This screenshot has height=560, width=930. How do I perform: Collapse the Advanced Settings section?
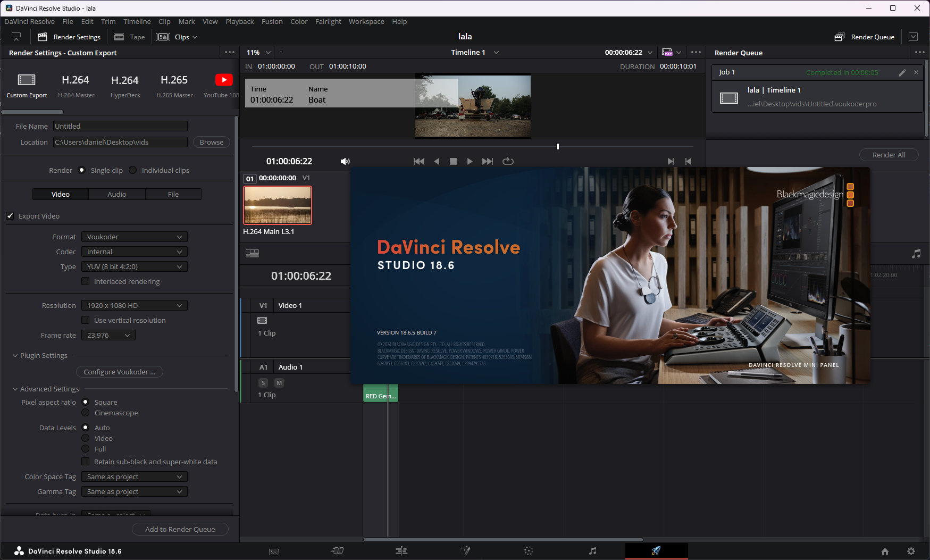(15, 389)
